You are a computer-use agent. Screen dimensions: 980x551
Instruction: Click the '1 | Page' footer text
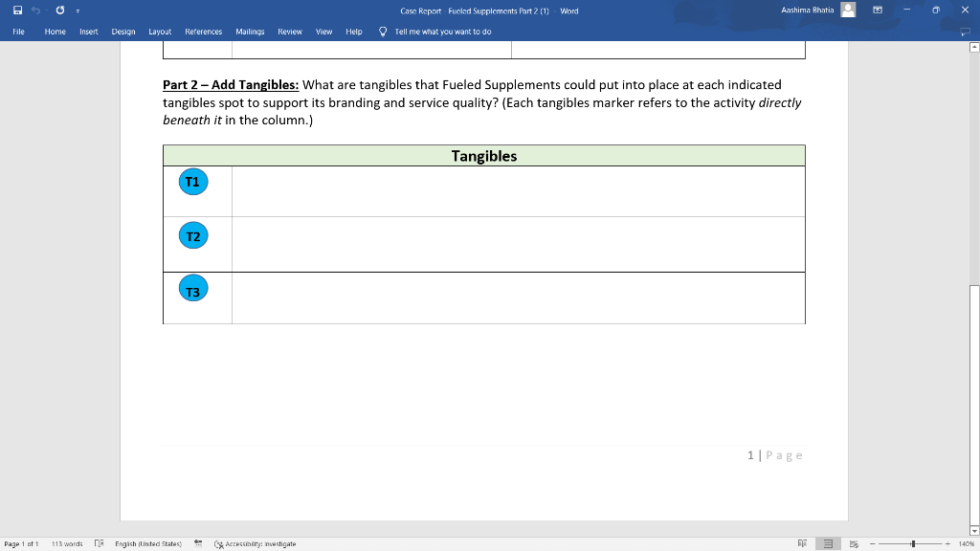[x=774, y=455]
